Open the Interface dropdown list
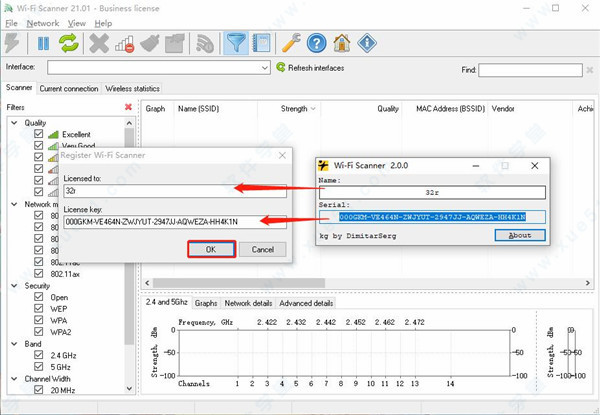Image resolution: width=600 pixels, height=415 pixels. pyautogui.click(x=264, y=68)
